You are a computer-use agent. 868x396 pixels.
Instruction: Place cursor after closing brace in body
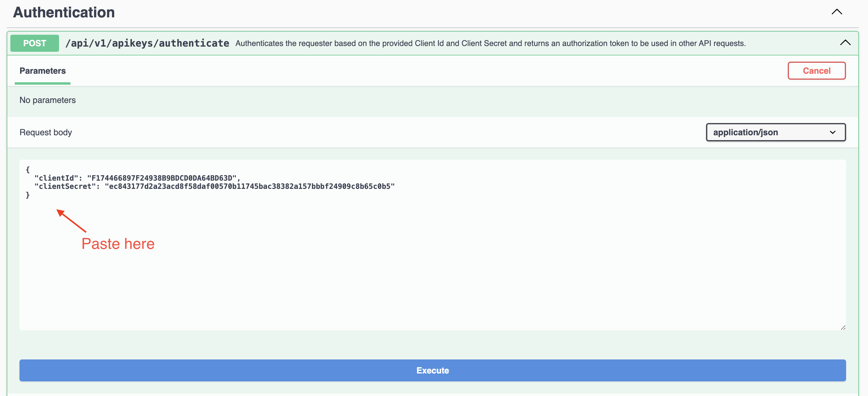(x=30, y=195)
